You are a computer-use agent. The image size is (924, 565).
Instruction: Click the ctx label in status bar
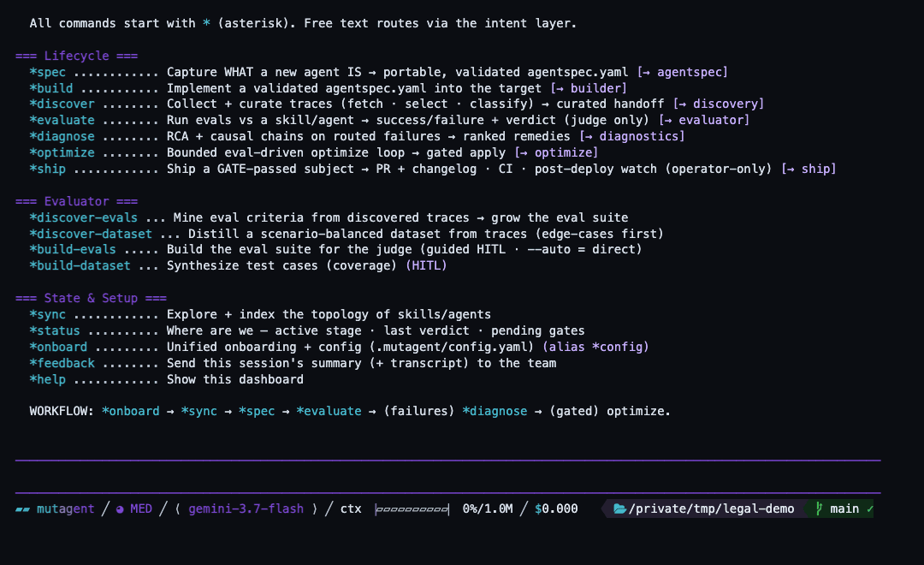351,509
